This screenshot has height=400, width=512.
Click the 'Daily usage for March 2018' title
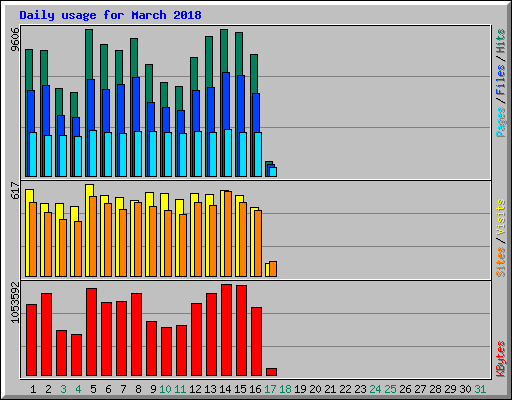coord(110,15)
